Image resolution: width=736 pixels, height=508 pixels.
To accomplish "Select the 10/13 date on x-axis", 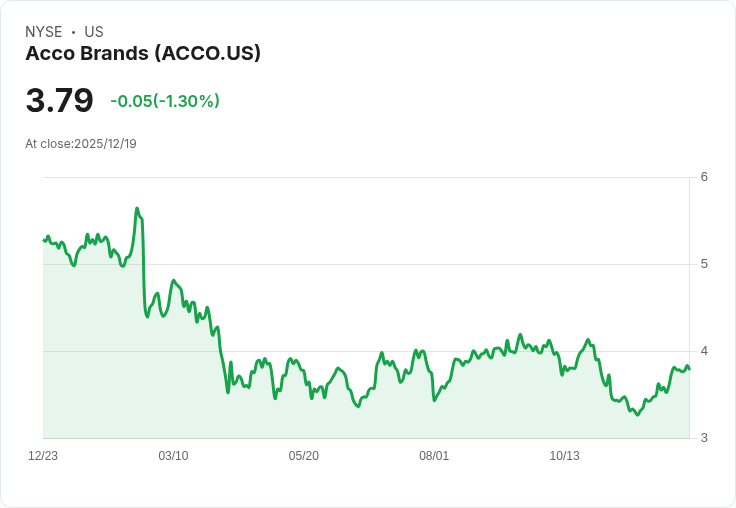I will (x=564, y=455).
